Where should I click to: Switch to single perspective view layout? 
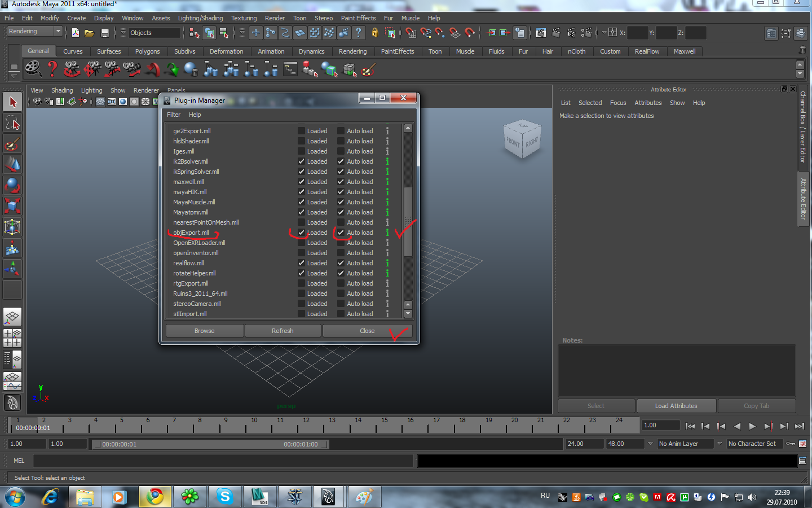click(x=12, y=317)
